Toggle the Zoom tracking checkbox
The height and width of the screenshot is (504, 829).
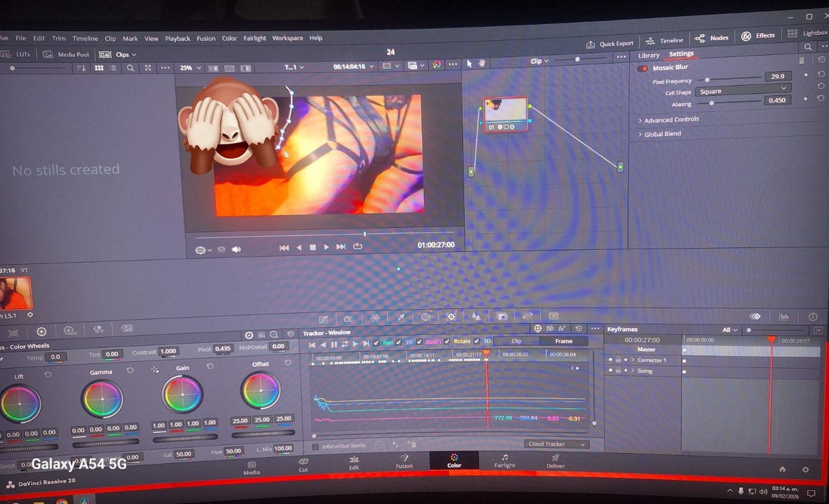(x=419, y=342)
